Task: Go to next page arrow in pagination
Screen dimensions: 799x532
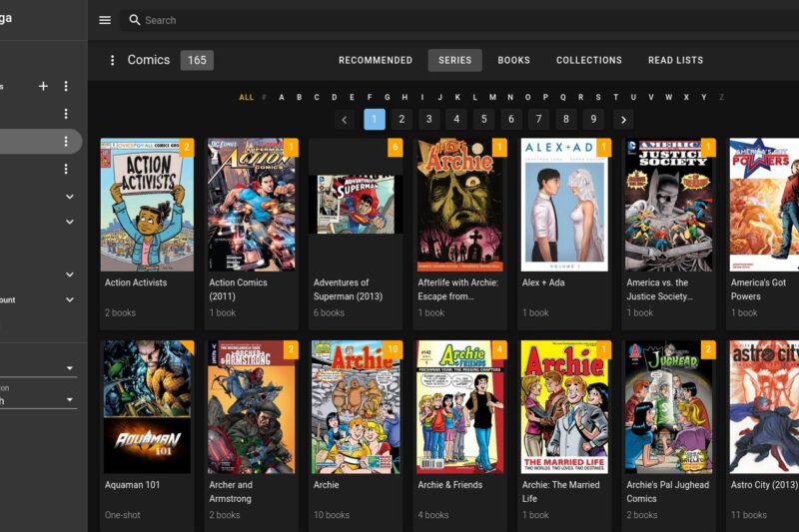Action: [623, 120]
